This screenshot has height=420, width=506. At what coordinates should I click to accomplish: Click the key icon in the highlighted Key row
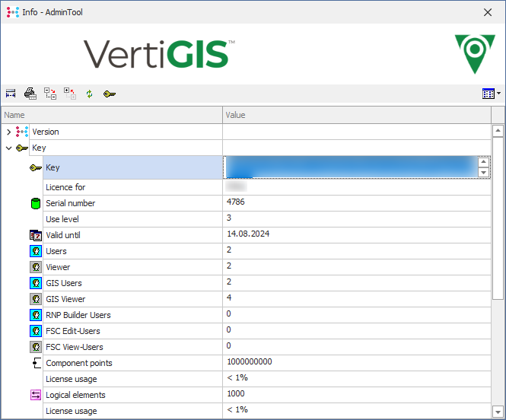pos(36,167)
